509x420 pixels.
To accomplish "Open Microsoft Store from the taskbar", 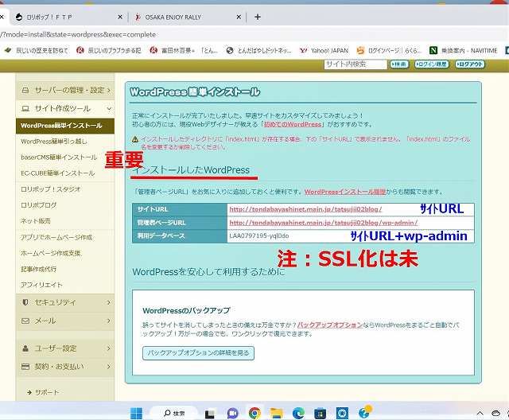I will tap(320, 413).
